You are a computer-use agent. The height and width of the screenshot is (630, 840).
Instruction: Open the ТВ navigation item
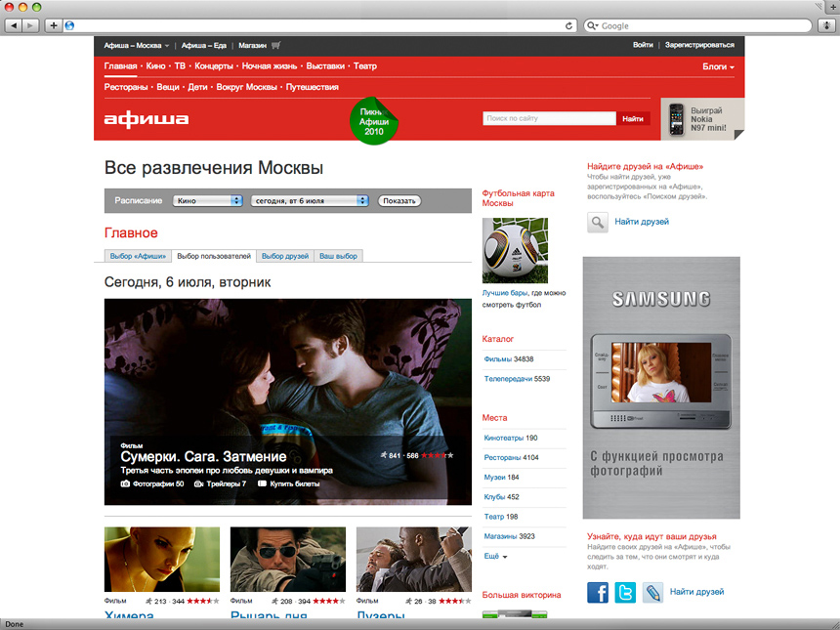coord(180,65)
